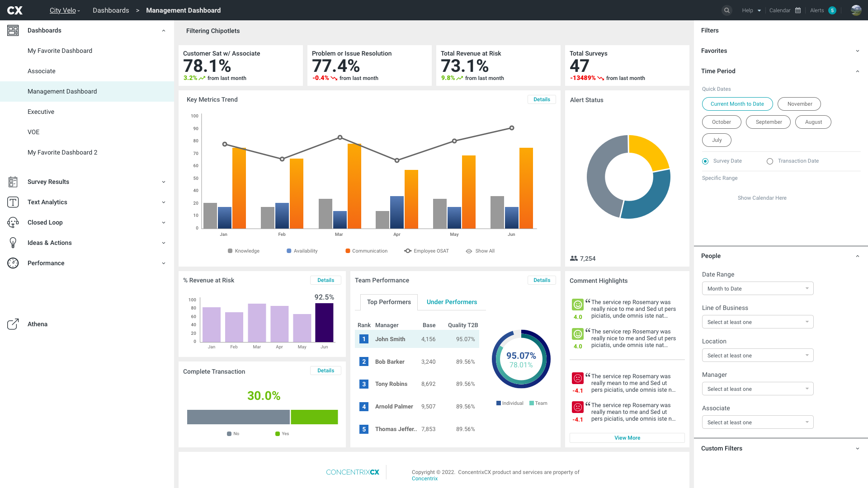Click the Performance gauge icon
This screenshot has width=868, height=488.
(x=13, y=263)
